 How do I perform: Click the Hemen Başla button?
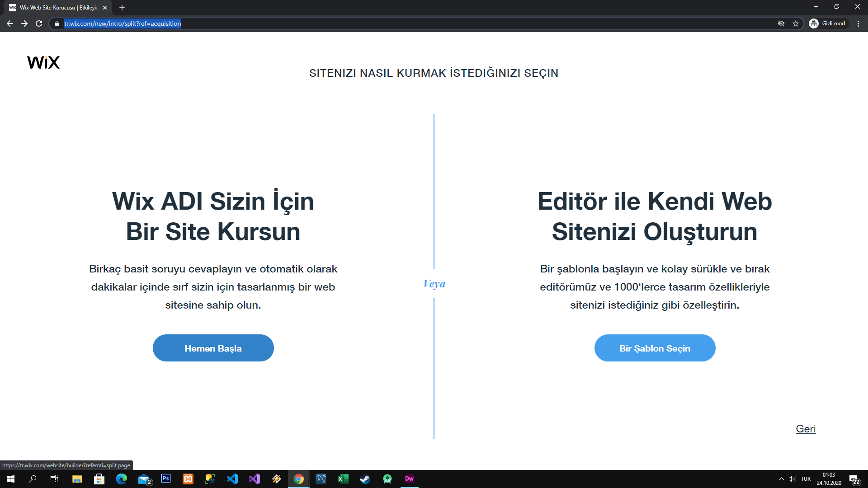click(x=213, y=348)
